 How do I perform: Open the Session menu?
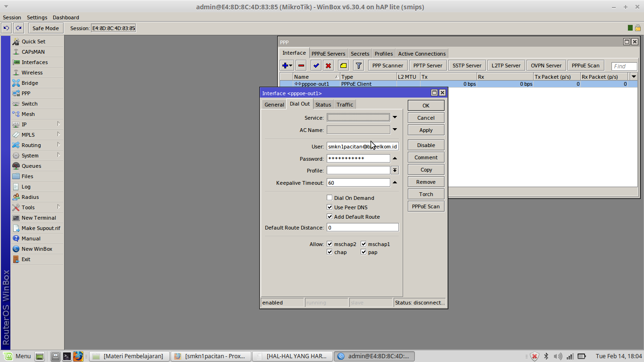pos(12,17)
